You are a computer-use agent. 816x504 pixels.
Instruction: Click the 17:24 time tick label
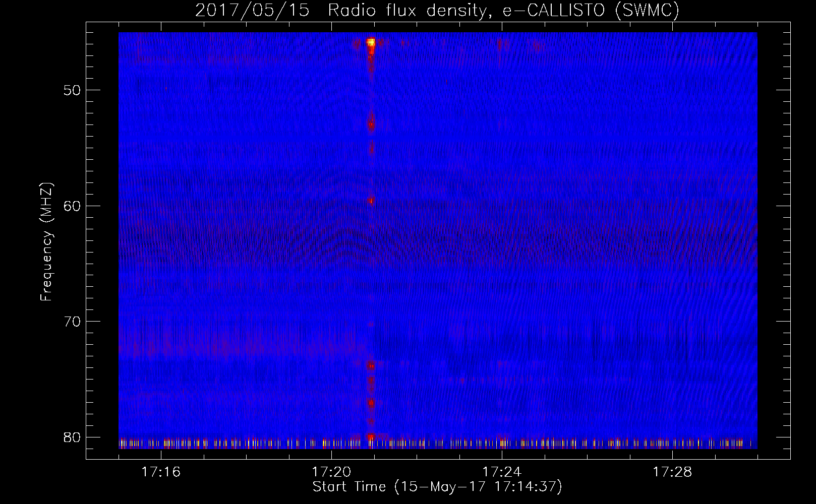coord(502,472)
